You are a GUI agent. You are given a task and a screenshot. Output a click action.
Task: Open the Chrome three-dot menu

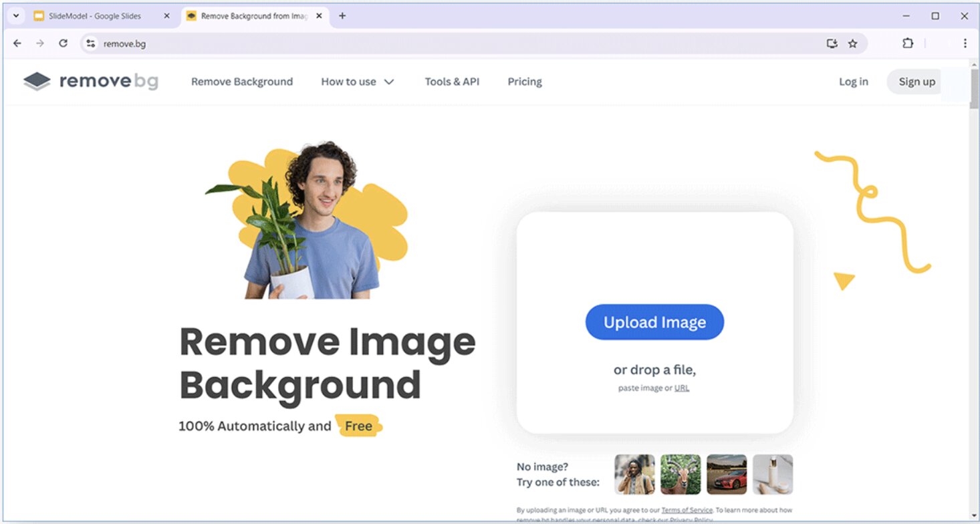coord(965,43)
